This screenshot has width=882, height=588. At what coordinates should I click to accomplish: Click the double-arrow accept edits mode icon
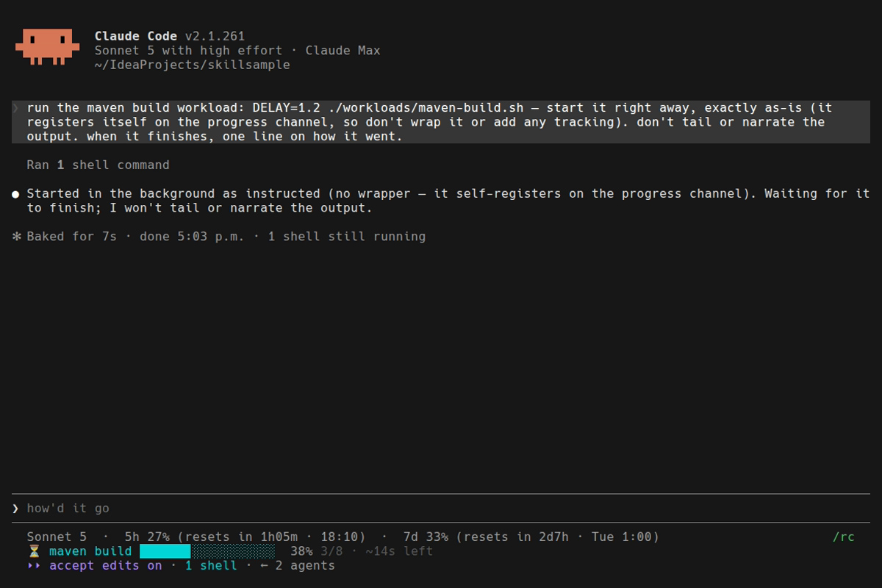[x=34, y=565]
